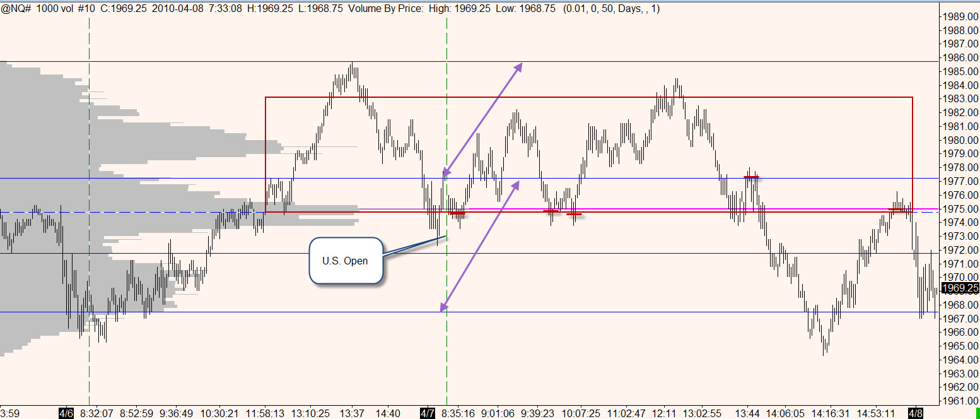Click the 9:36:49 time axis label
This screenshot has height=419, width=980.
176,414
